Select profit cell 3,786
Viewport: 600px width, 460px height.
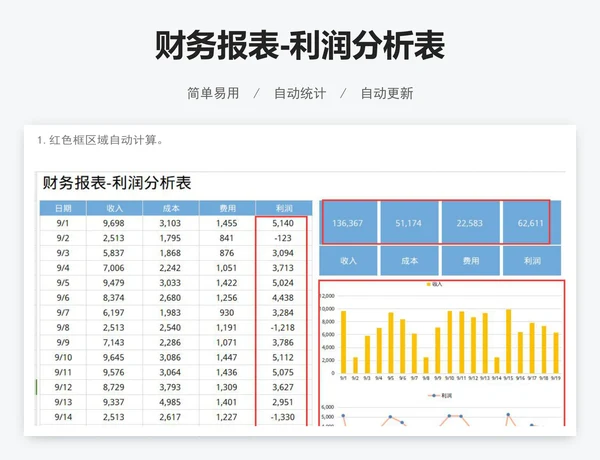click(x=283, y=343)
